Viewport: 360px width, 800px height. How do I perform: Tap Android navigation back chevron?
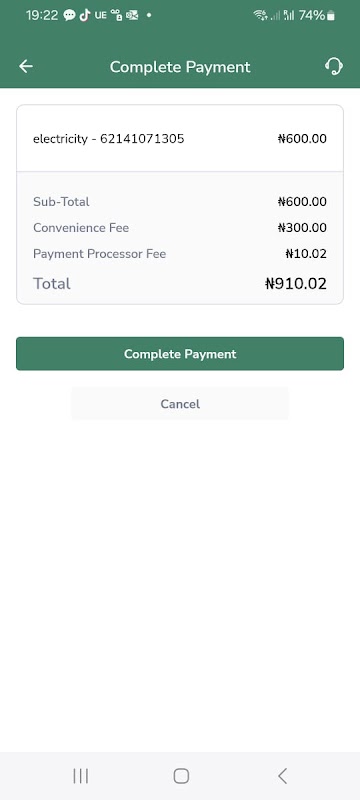point(282,776)
